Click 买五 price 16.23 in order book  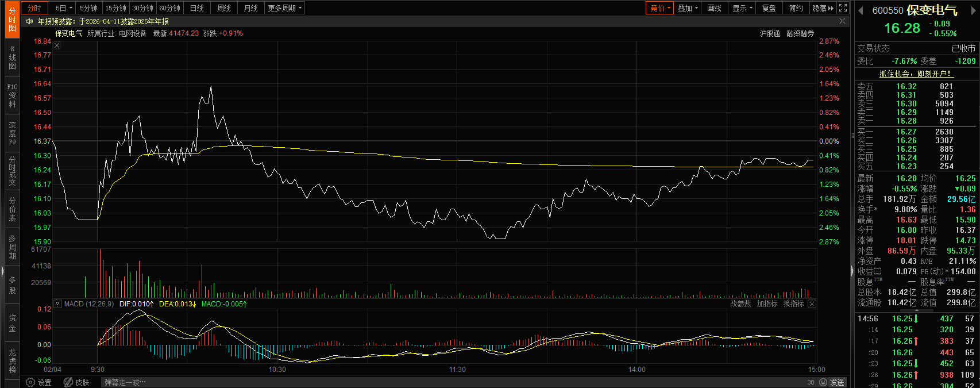906,166
